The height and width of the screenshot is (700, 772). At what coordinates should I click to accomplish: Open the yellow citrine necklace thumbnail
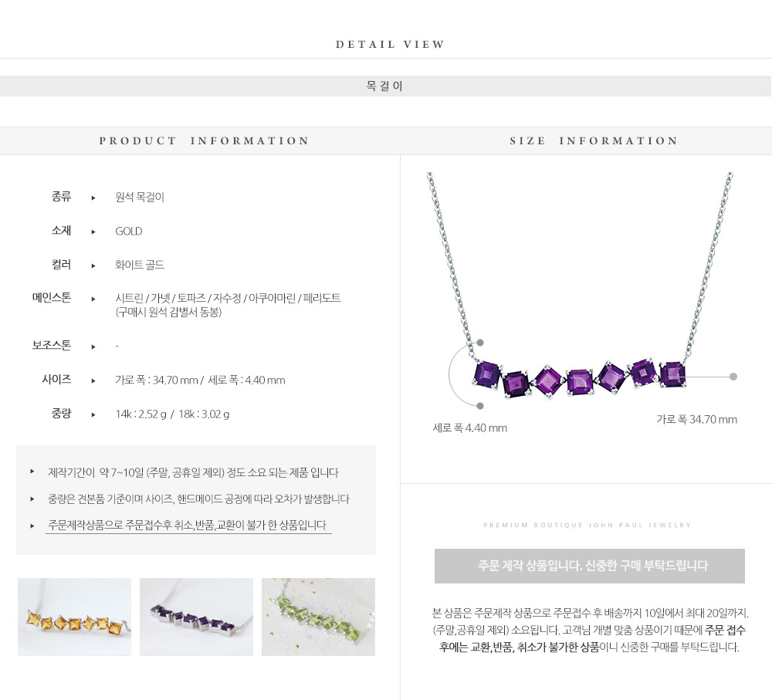tap(74, 617)
